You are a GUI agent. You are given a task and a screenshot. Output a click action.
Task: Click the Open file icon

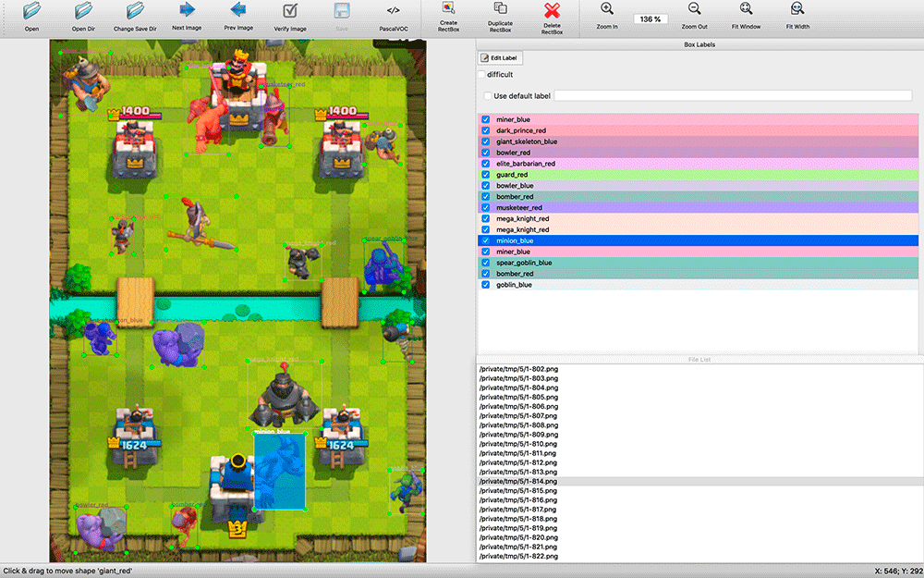coord(31,10)
